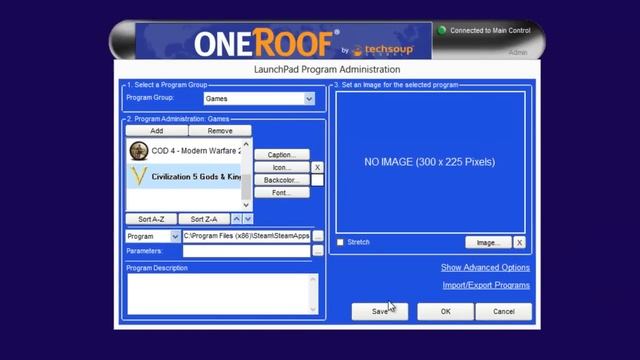
Task: Click the Civilization 5 V icon
Action: tap(139, 176)
